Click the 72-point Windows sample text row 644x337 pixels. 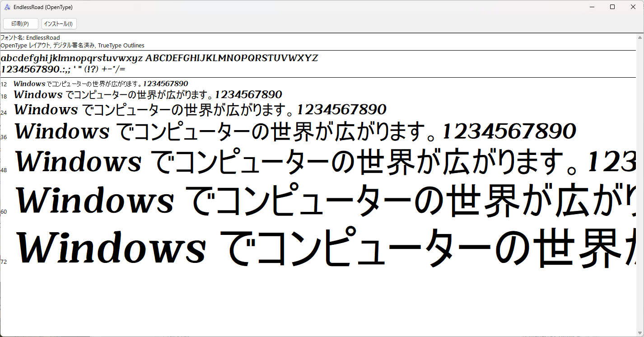(326, 247)
